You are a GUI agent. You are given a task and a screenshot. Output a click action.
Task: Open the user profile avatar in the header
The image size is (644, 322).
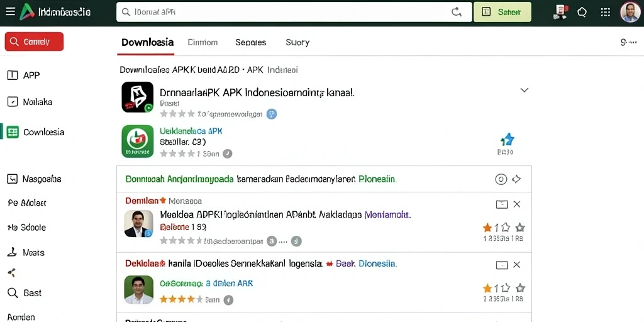pos(630,12)
